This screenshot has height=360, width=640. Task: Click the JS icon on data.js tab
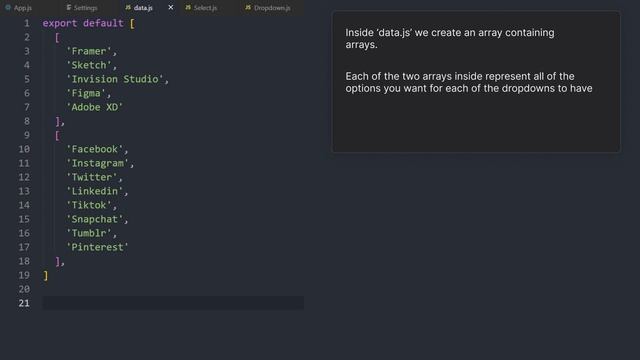point(128,7)
